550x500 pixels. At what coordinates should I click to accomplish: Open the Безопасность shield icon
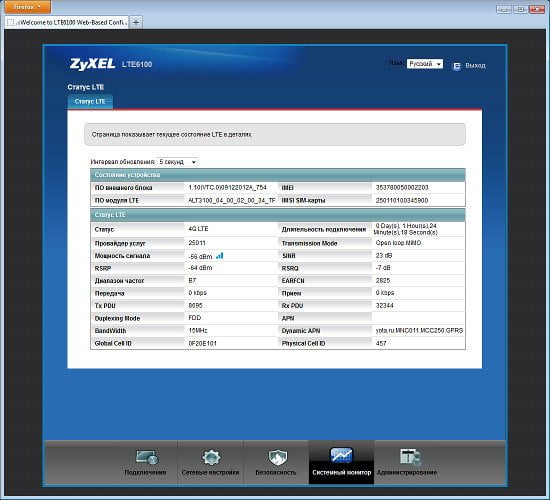coord(277,458)
